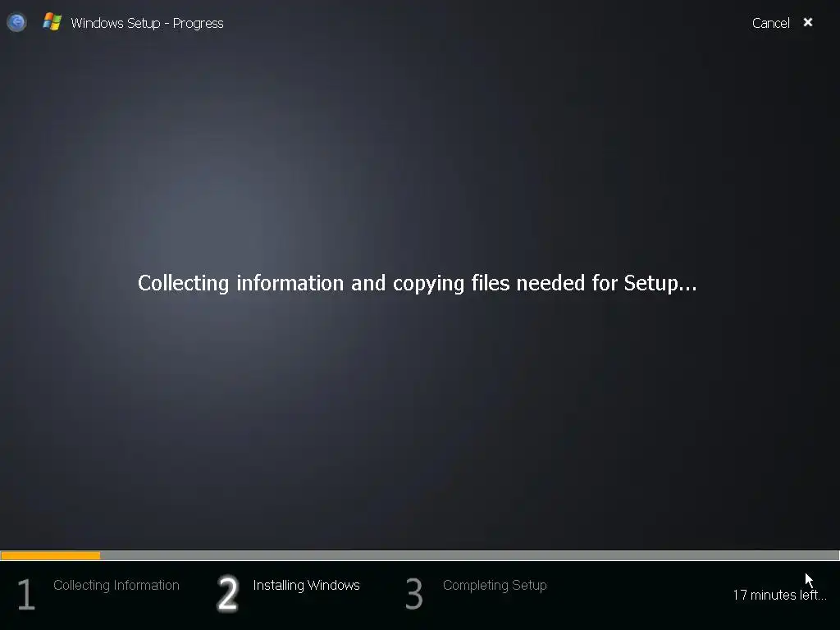
Task: Click the 'Collecting information and copying files' message
Action: tap(418, 283)
